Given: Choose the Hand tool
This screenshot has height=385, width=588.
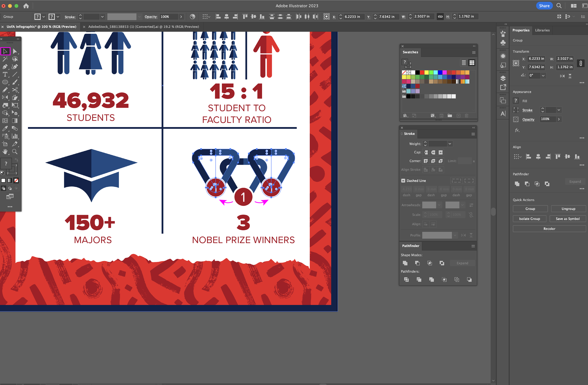Looking at the screenshot, I should tap(5, 152).
